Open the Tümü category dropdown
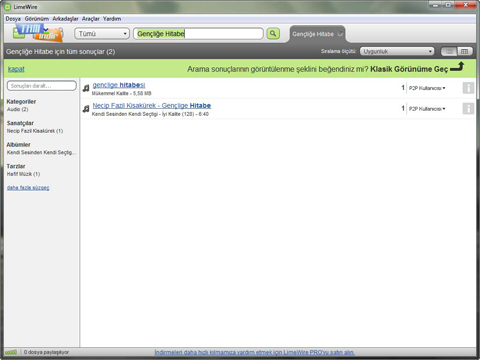 click(102, 34)
